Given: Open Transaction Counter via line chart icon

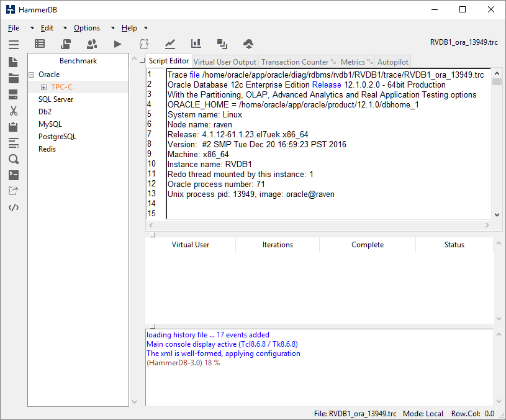Looking at the screenshot, I should [170, 44].
